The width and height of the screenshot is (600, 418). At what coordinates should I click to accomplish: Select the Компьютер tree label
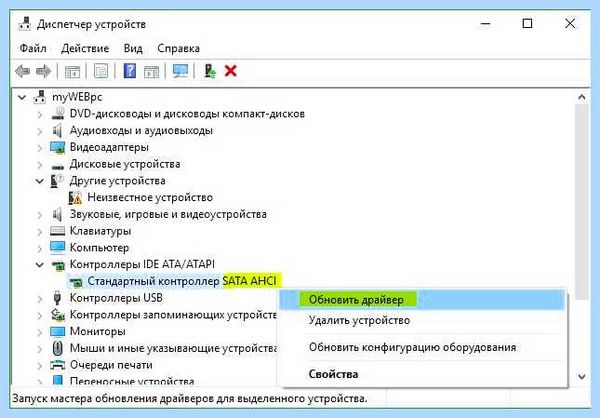coord(99,248)
